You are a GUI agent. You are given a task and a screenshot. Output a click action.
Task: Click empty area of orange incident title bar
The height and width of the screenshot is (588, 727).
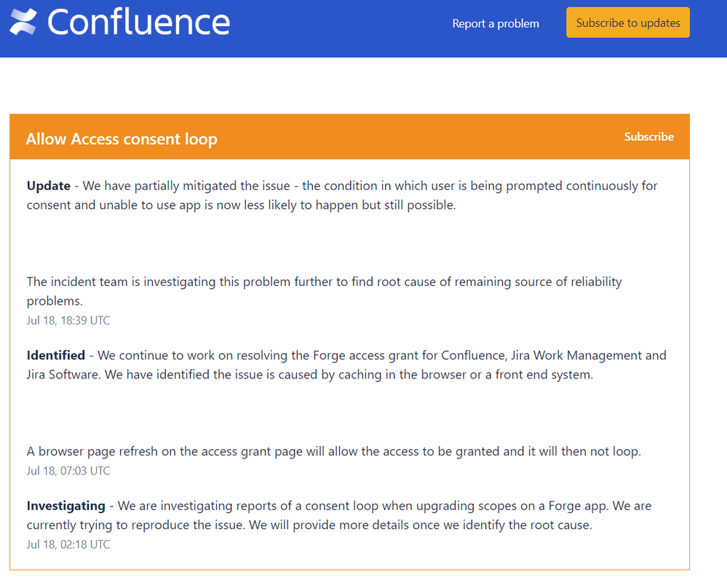click(x=417, y=138)
